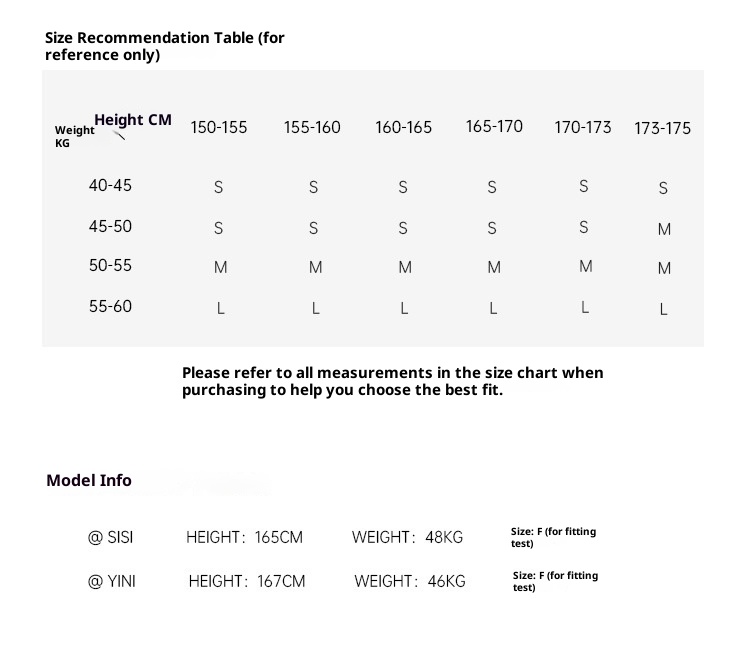Screen dimensions: 750x645
Task: Click the M size in the 45-50 row
Action: point(664,229)
